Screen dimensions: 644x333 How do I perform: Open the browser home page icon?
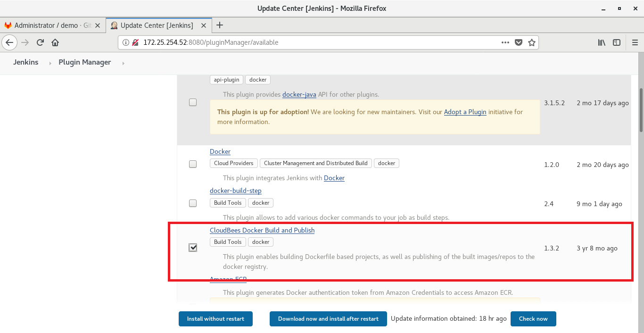pos(55,42)
